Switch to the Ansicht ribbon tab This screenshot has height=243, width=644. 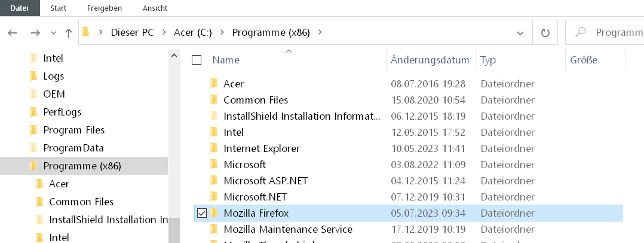(155, 8)
